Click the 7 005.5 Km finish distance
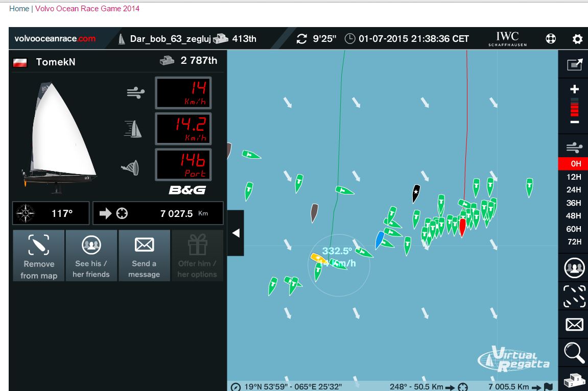The width and height of the screenshot is (588, 391). pyautogui.click(x=508, y=386)
